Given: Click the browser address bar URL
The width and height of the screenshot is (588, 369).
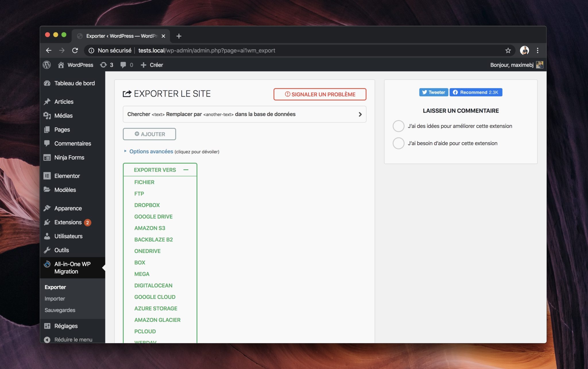Looking at the screenshot, I should point(207,51).
